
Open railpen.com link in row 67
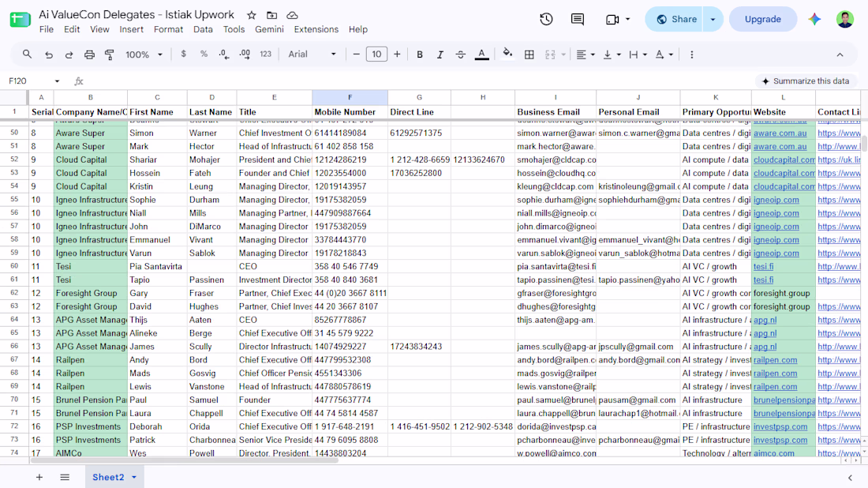[x=775, y=360]
